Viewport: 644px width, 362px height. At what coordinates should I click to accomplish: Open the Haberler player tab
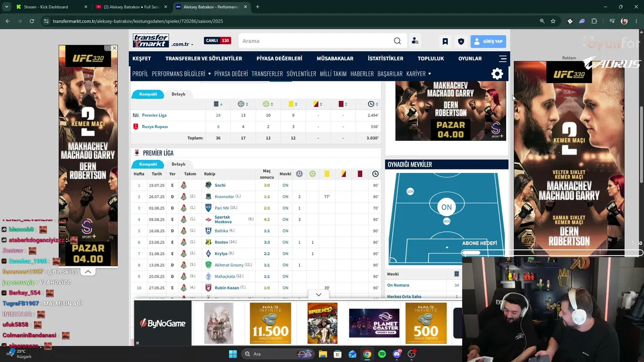tap(362, 74)
